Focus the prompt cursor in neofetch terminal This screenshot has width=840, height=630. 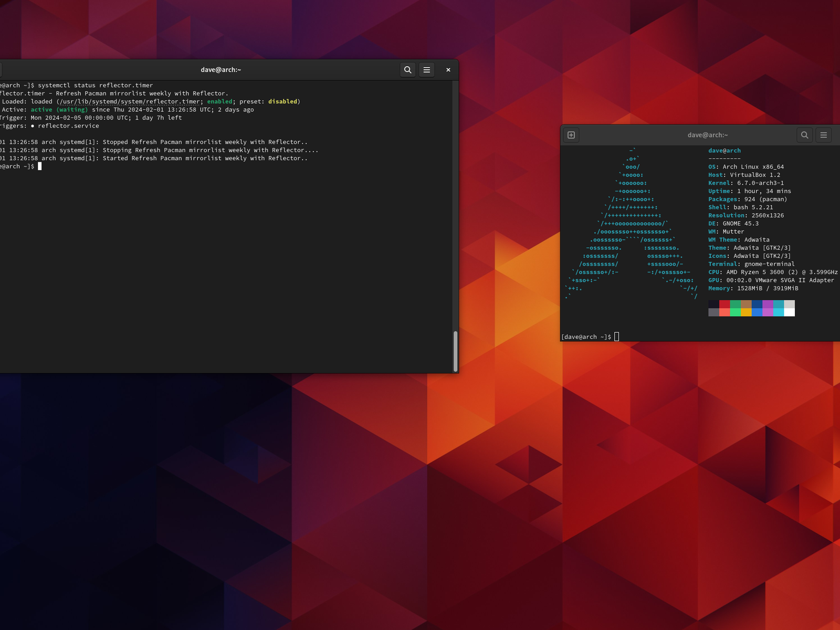tap(617, 337)
